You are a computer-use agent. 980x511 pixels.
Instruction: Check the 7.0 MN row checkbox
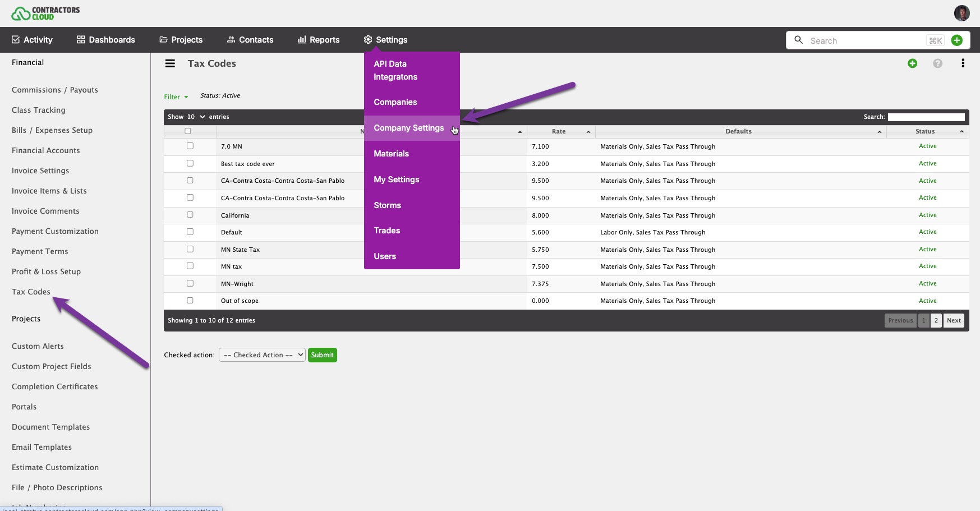point(190,146)
